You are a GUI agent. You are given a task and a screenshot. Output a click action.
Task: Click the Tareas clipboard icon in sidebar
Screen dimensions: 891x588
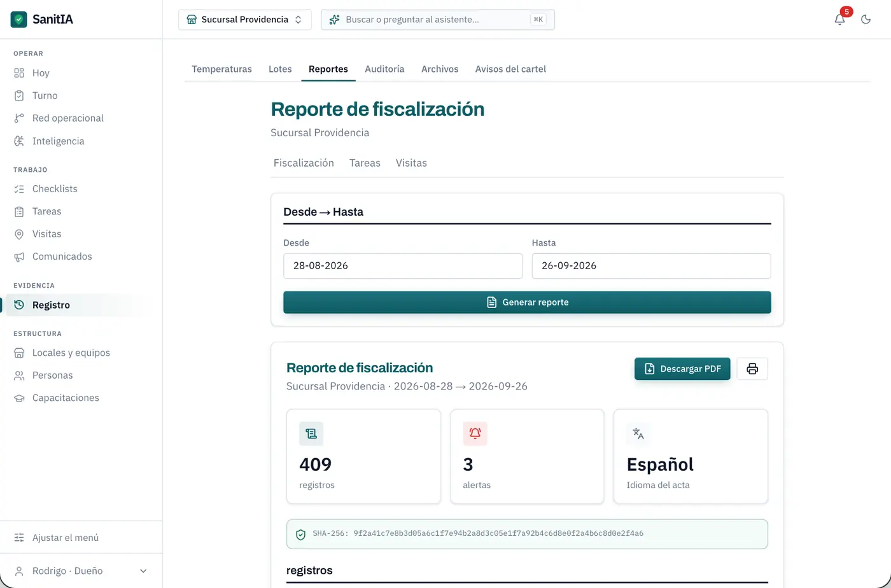[19, 211]
